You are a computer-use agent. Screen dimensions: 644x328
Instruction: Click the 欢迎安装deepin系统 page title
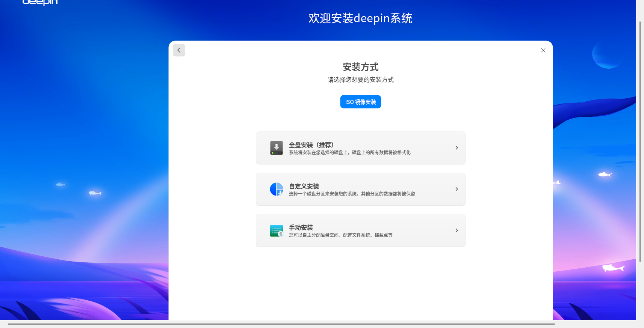[x=360, y=18]
